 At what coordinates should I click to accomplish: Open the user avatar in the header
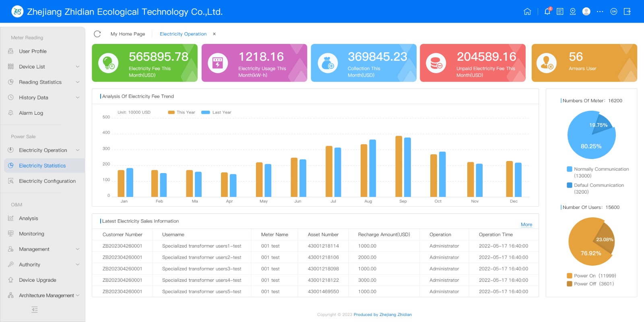pos(586,12)
